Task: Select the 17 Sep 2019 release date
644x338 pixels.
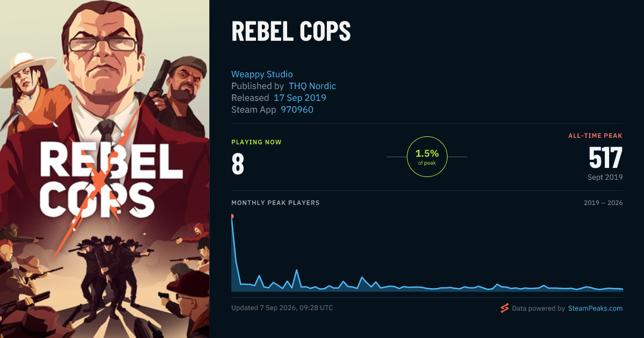Action: click(300, 98)
